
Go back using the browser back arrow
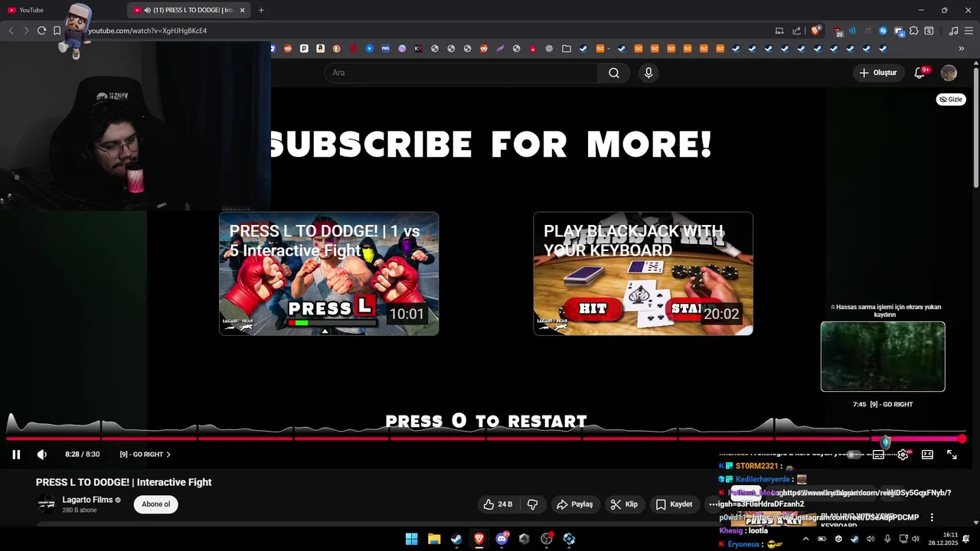click(x=11, y=31)
